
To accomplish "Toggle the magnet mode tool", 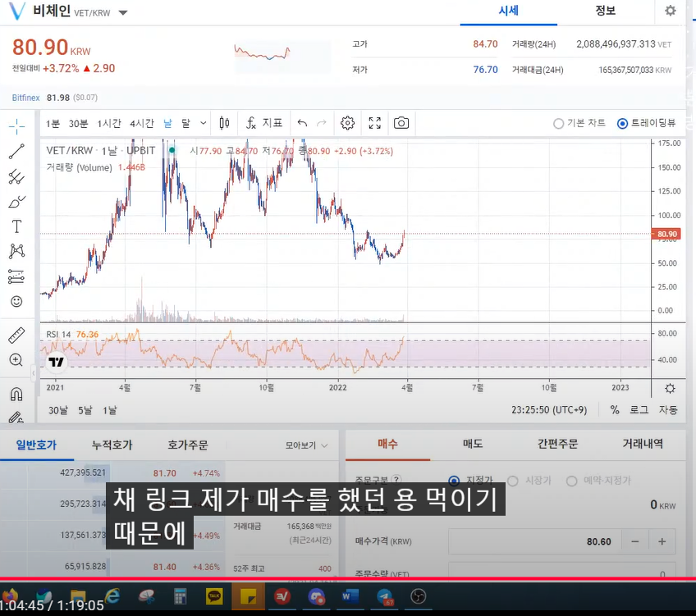I will point(16,394).
